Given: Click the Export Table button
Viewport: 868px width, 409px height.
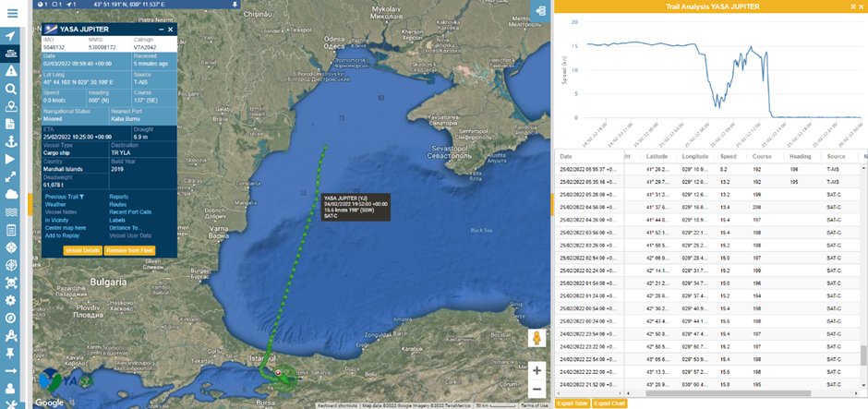Looking at the screenshot, I should [x=573, y=403].
